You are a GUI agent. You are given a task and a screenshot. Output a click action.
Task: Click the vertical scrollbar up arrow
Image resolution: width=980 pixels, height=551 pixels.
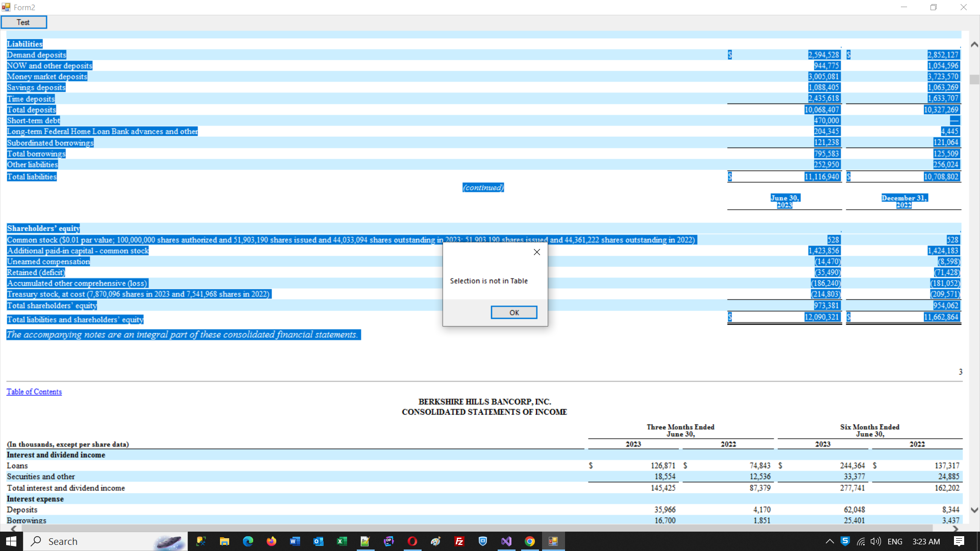(x=974, y=44)
